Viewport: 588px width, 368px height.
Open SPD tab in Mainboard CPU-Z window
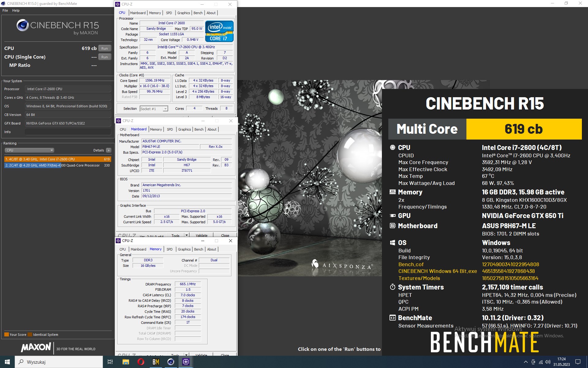pos(170,129)
